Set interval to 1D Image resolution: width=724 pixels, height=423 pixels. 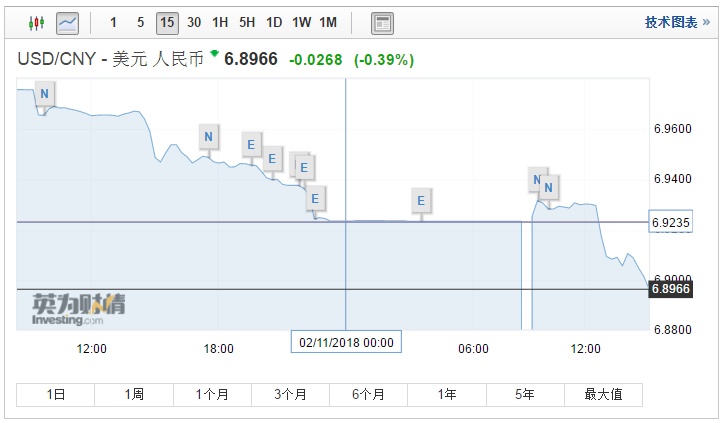(273, 22)
